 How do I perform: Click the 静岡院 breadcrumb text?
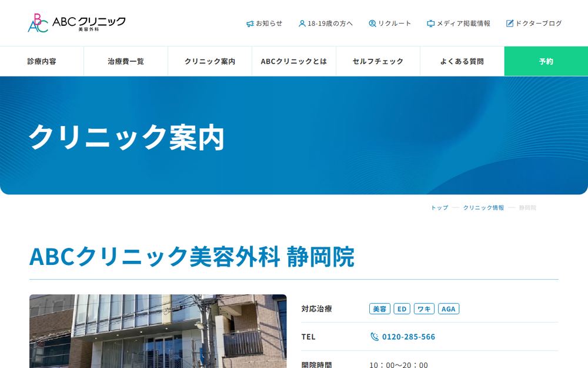(527, 208)
